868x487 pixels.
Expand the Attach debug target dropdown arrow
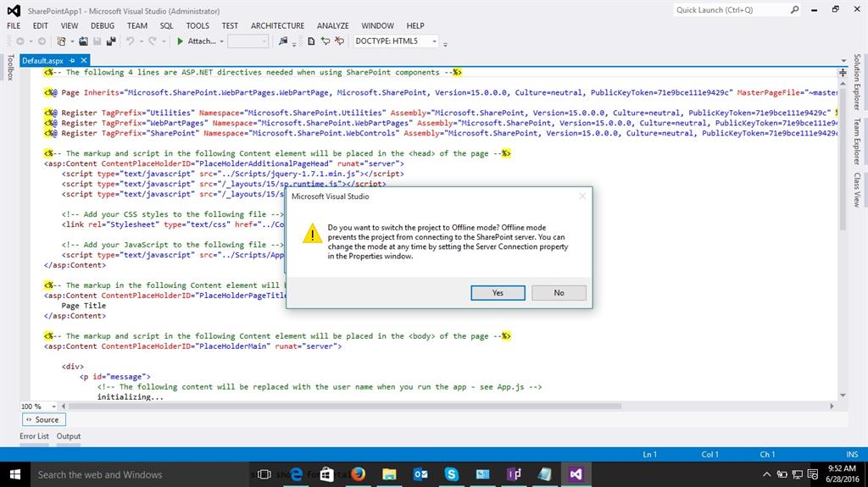(x=221, y=42)
